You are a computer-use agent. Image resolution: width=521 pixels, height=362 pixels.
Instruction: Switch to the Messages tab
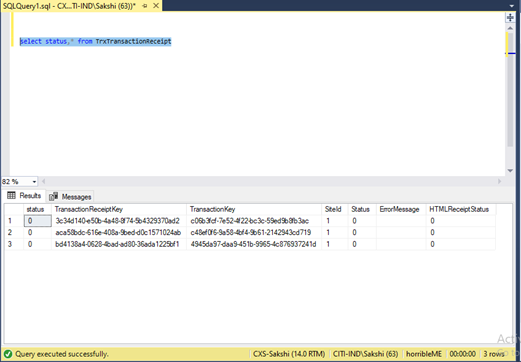click(70, 197)
